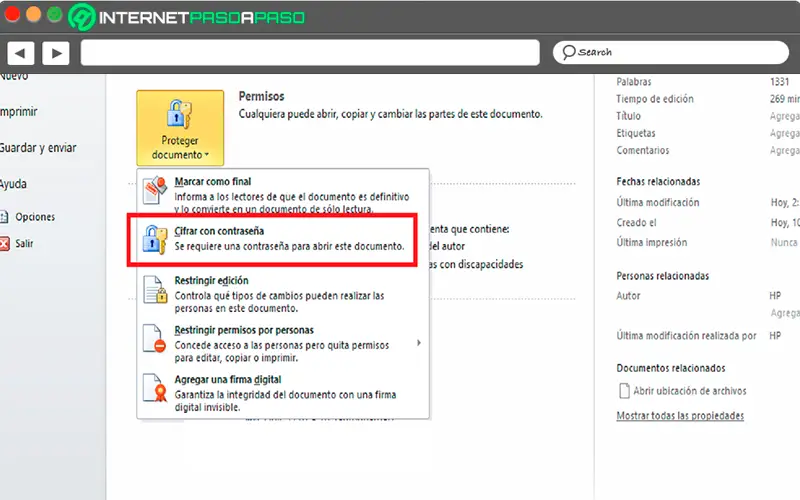This screenshot has width=800, height=500.
Task: Click the green macOS maximize dot
Action: tap(55, 14)
